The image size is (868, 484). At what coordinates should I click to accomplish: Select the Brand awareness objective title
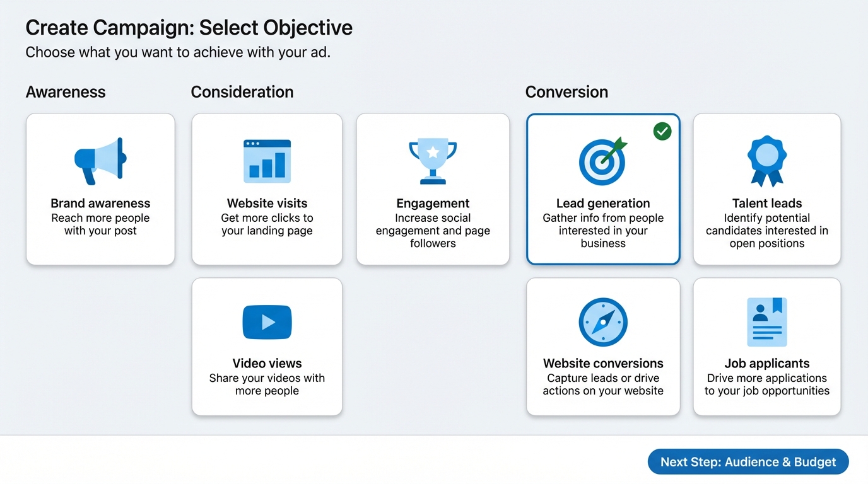click(x=100, y=204)
